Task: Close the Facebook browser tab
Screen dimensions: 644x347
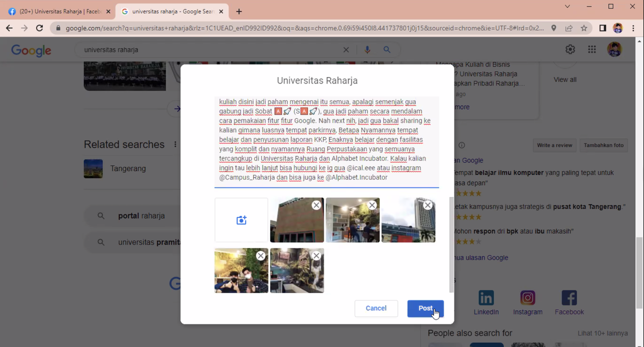Action: (108, 12)
